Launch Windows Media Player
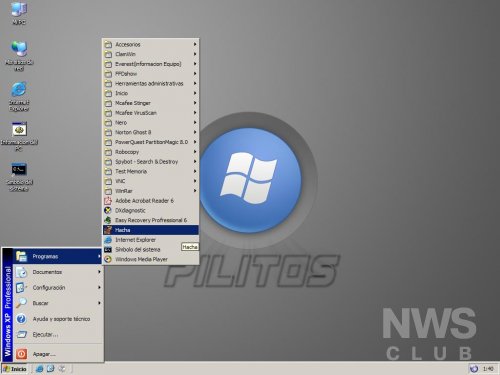 tap(151, 259)
